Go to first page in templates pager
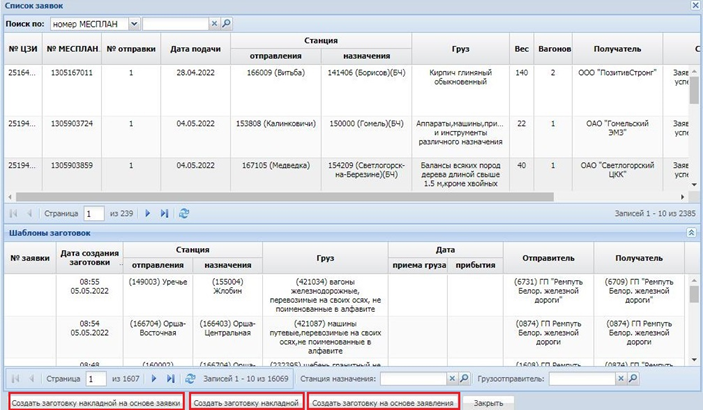Image resolution: width=703 pixels, height=410 pixels. pyautogui.click(x=15, y=379)
